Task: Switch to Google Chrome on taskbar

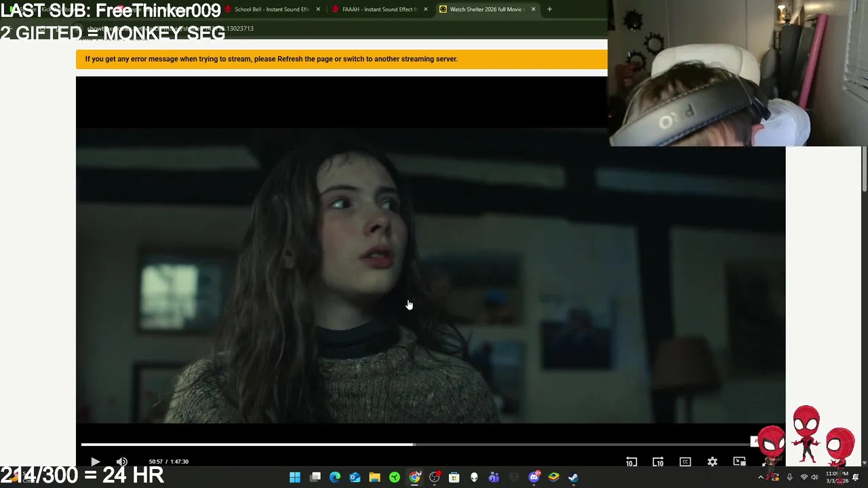Action: (414, 478)
